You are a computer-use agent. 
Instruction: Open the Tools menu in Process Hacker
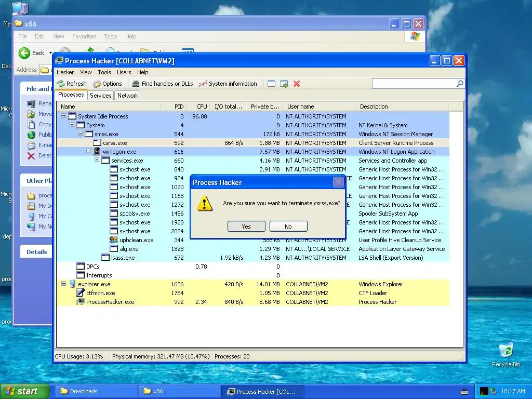tap(104, 72)
